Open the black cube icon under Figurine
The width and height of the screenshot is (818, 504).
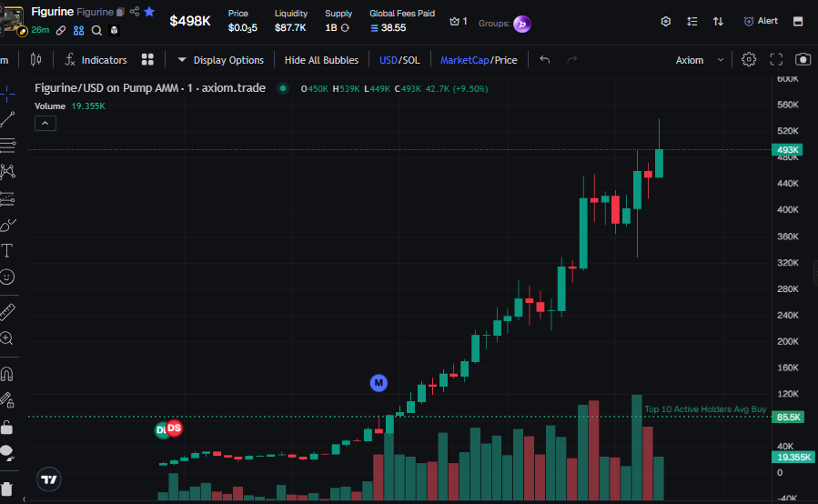[114, 30]
